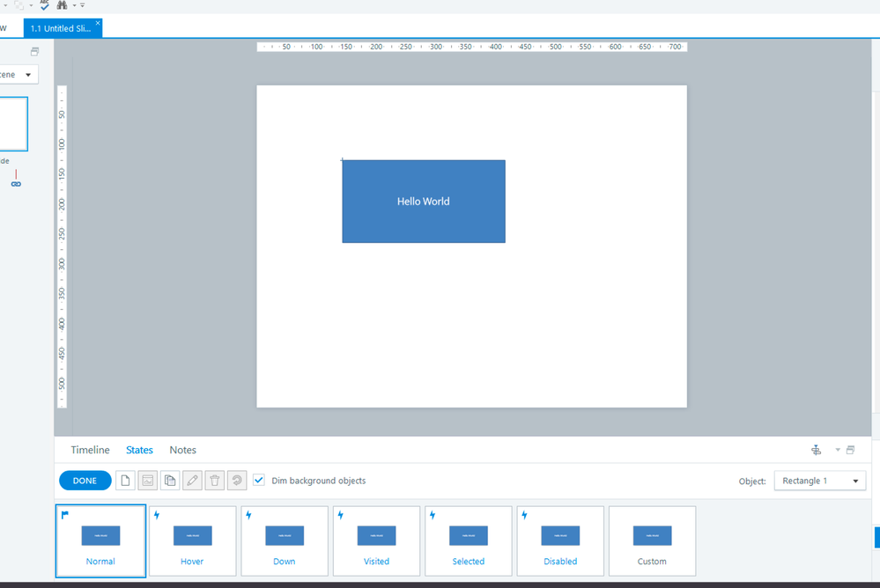Click the Delete State trash icon
This screenshot has height=588, width=880.
coord(214,481)
